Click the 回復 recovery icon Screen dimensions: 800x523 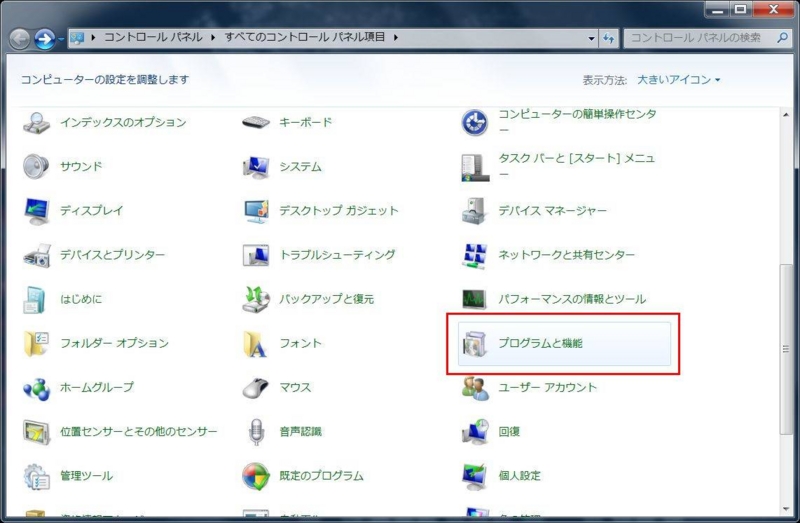click(475, 432)
